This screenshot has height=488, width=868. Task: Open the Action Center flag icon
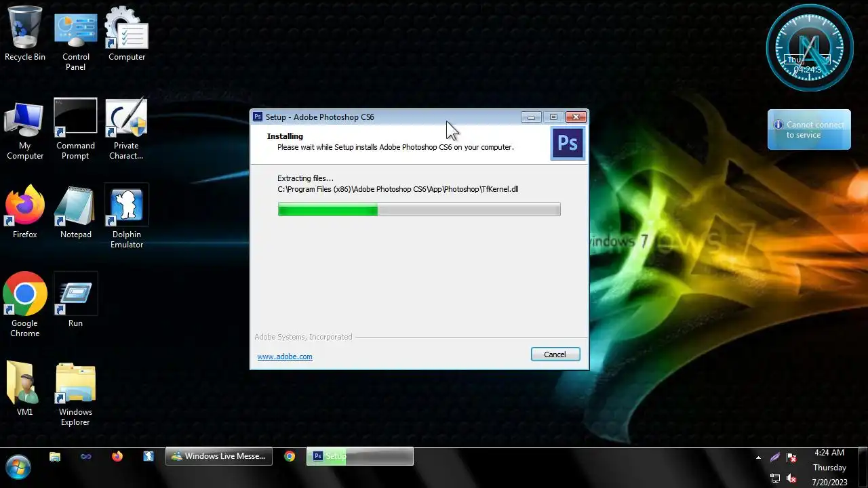(x=791, y=458)
